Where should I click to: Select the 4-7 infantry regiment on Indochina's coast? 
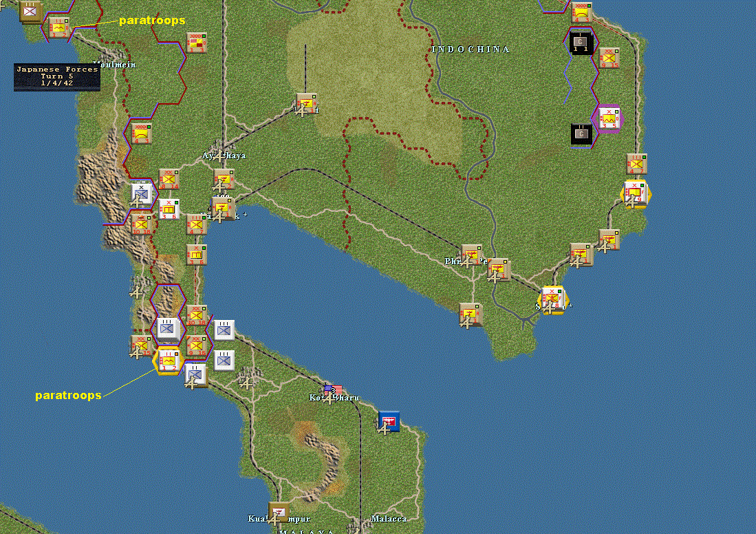(636, 164)
